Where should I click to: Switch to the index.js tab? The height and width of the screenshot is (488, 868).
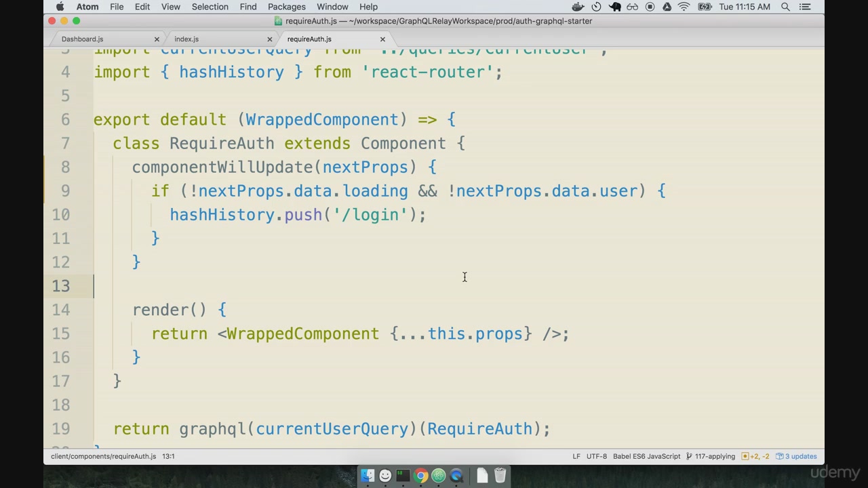[186, 39]
